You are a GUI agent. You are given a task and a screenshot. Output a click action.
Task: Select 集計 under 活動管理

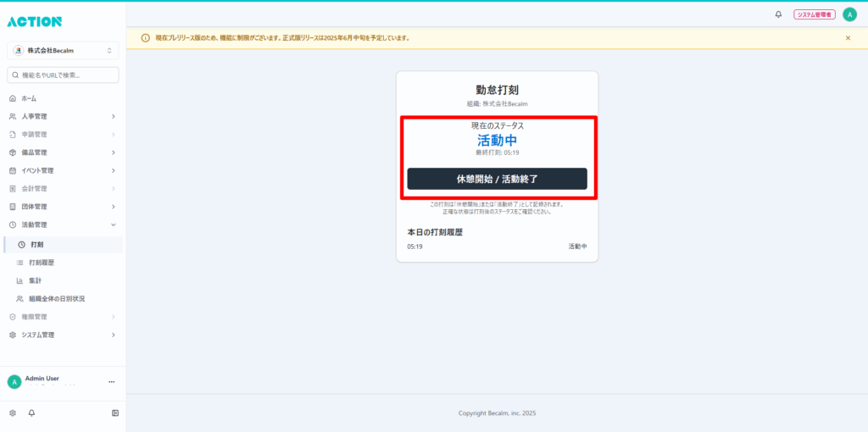36,280
